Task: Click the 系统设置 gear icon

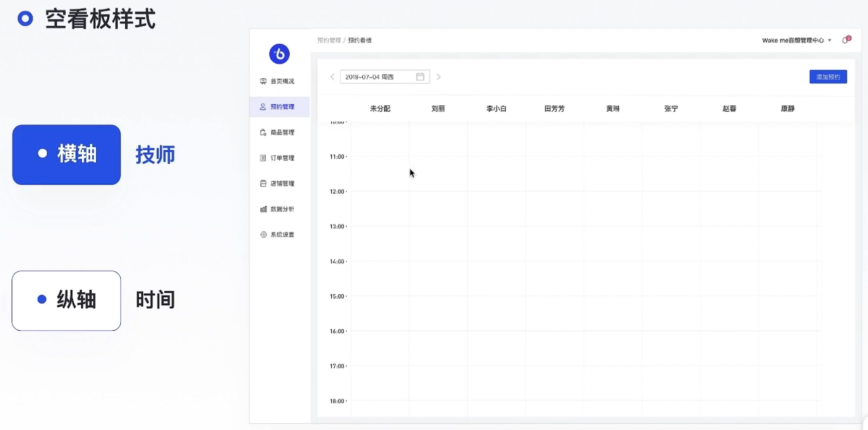Action: coord(263,235)
